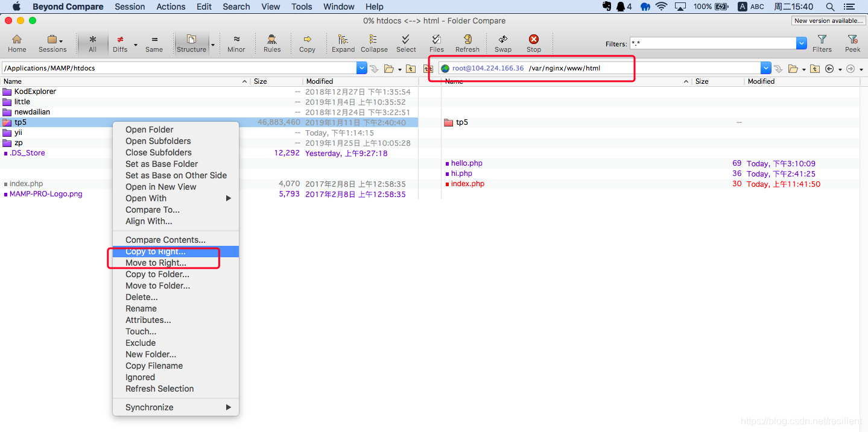Image resolution: width=868 pixels, height=432 pixels.
Task: Choose Set as Base Folder
Action: (176, 164)
